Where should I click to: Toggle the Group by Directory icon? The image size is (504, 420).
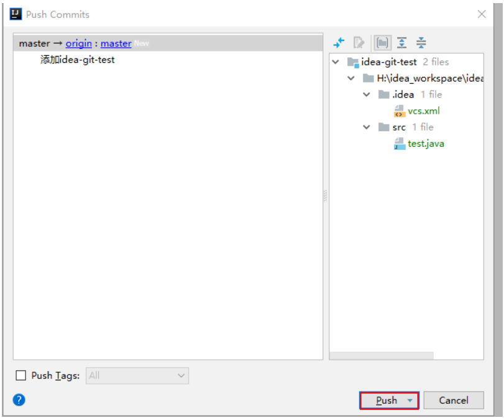[382, 42]
